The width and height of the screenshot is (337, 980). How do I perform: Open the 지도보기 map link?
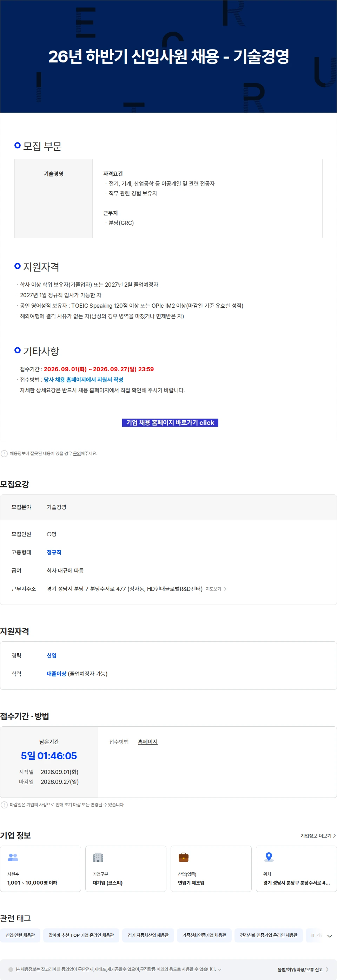pyautogui.click(x=213, y=589)
